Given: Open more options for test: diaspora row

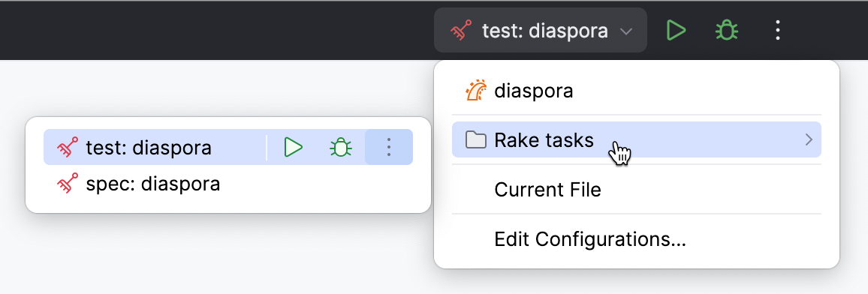Looking at the screenshot, I should 389,147.
